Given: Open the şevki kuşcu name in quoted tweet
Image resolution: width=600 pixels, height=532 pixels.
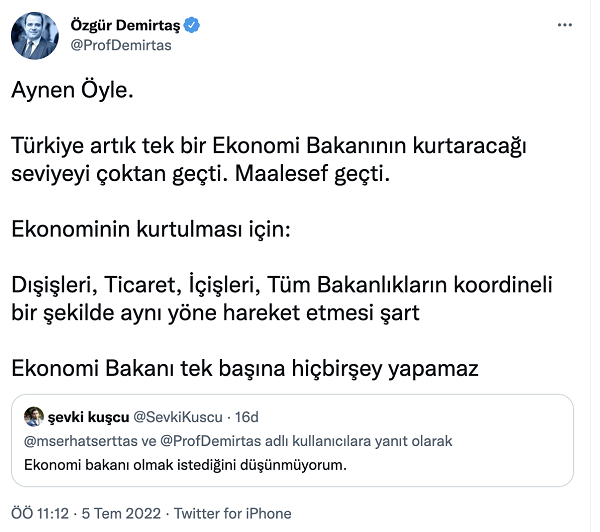Looking at the screenshot, I should [x=88, y=417].
